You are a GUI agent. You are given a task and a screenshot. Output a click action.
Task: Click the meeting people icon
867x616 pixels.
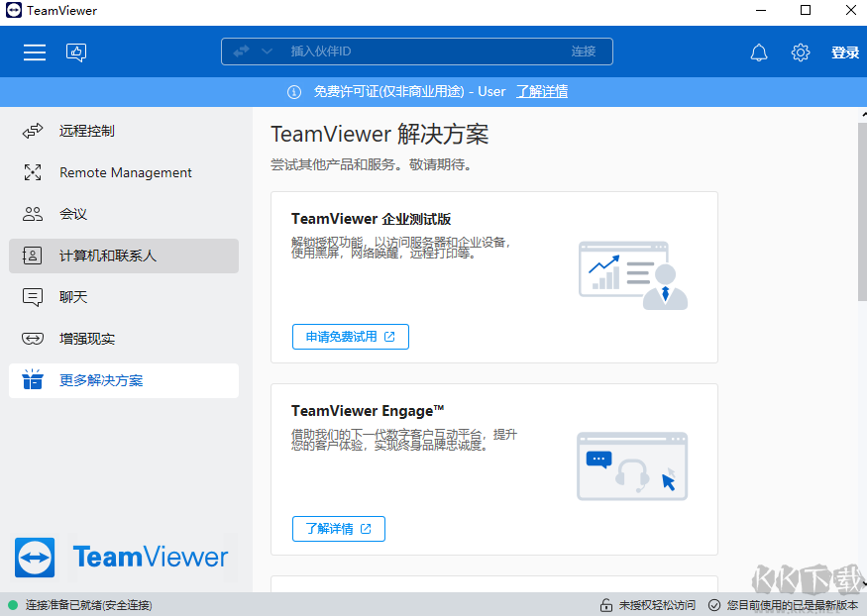33,214
